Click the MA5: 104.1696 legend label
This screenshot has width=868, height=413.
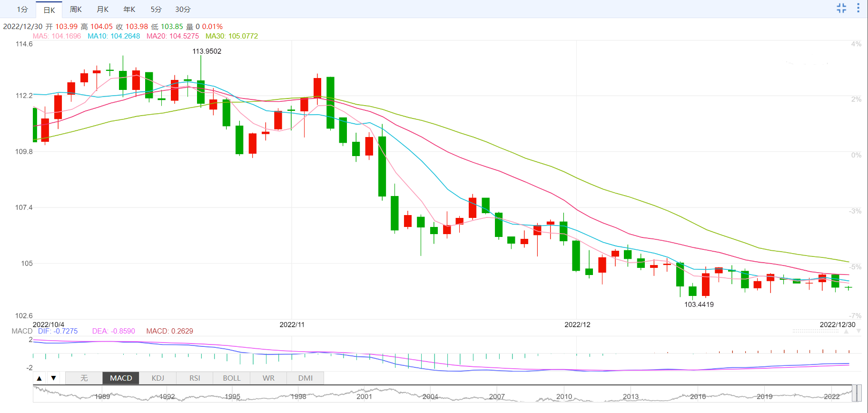57,36
